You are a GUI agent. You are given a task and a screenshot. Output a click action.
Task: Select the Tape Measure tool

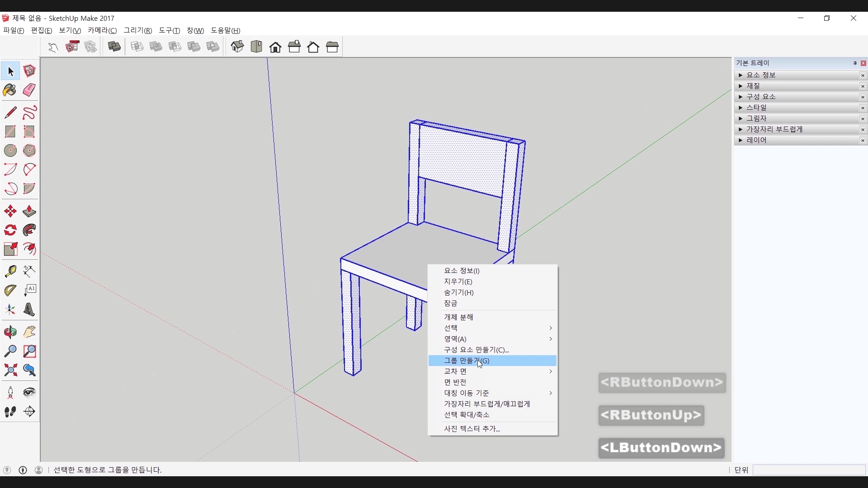pos(10,271)
